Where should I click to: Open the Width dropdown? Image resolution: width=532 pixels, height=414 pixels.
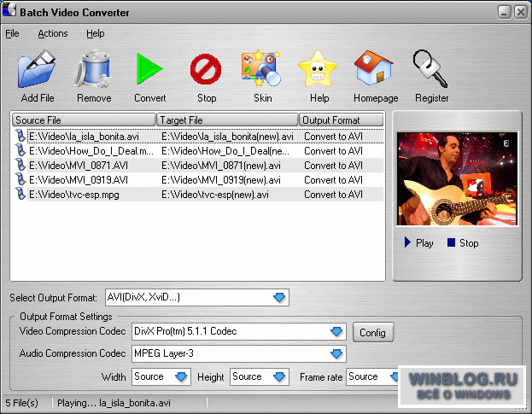tap(181, 376)
